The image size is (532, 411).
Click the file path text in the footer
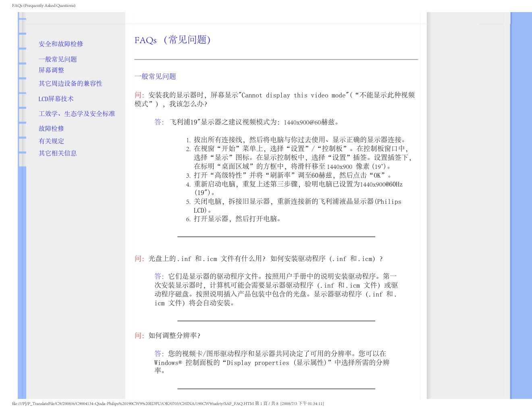[133, 403]
